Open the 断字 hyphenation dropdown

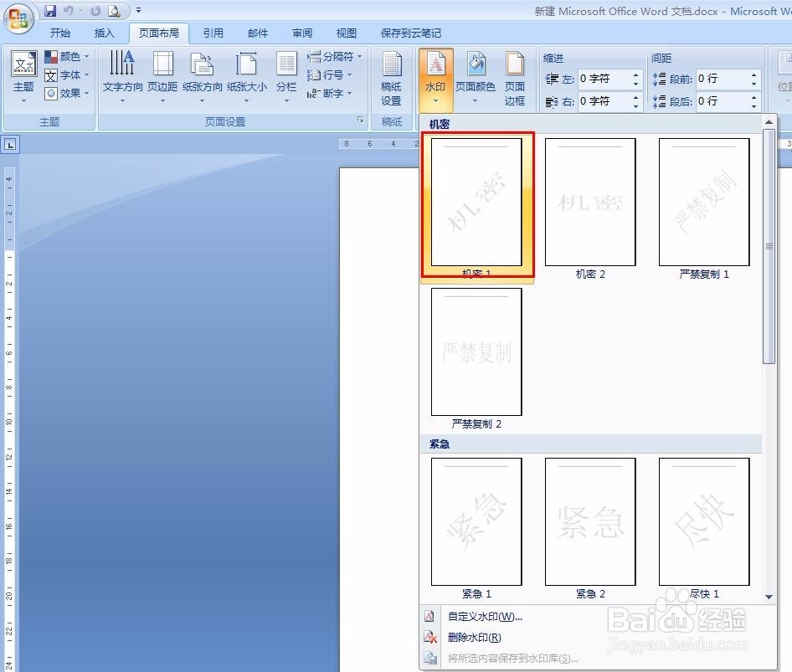point(329,94)
